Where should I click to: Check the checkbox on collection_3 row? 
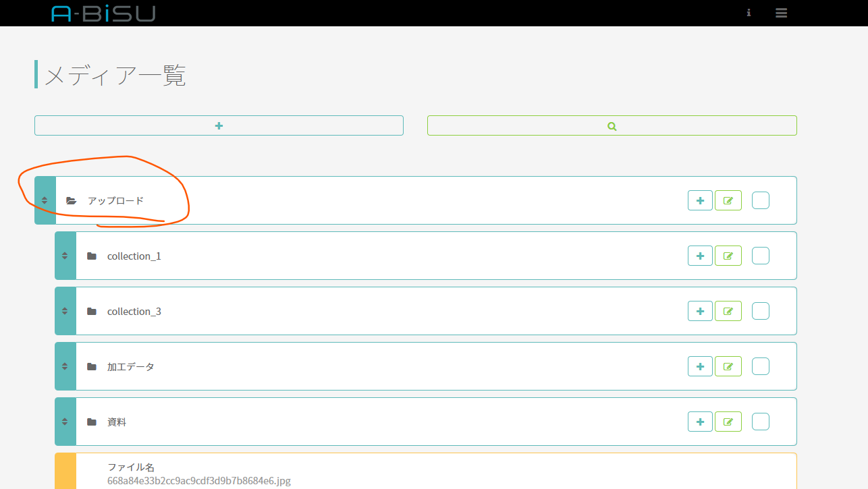tap(760, 311)
